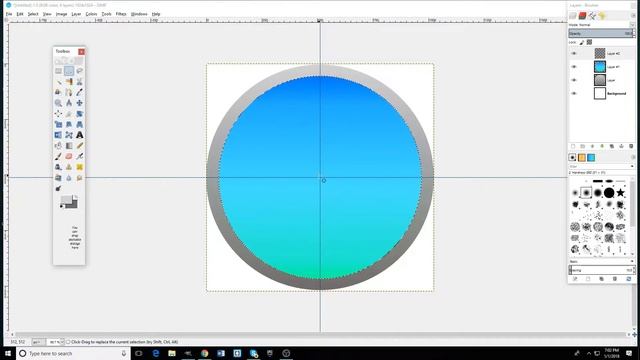The width and height of the screenshot is (640, 360).
Task: Switch to the Undo History tab
Action: click(602, 16)
